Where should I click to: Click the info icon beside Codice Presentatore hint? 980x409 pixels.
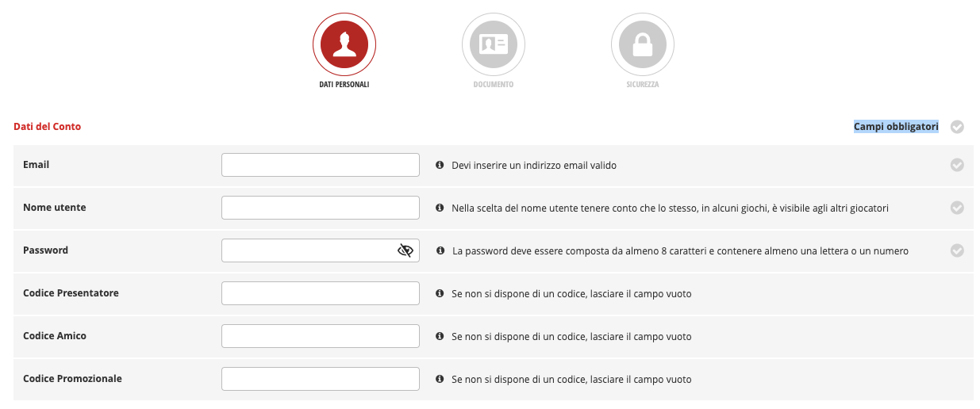point(440,293)
